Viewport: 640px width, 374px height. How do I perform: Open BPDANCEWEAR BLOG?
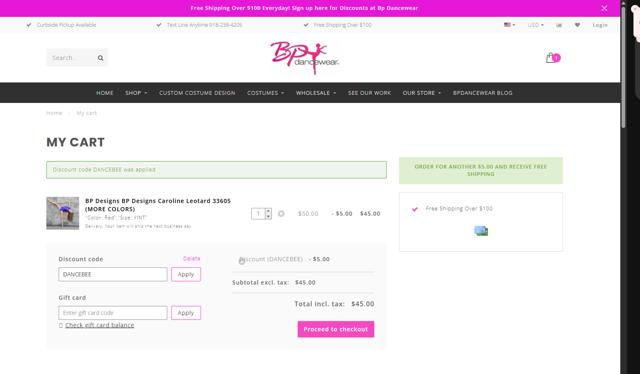[x=482, y=93]
